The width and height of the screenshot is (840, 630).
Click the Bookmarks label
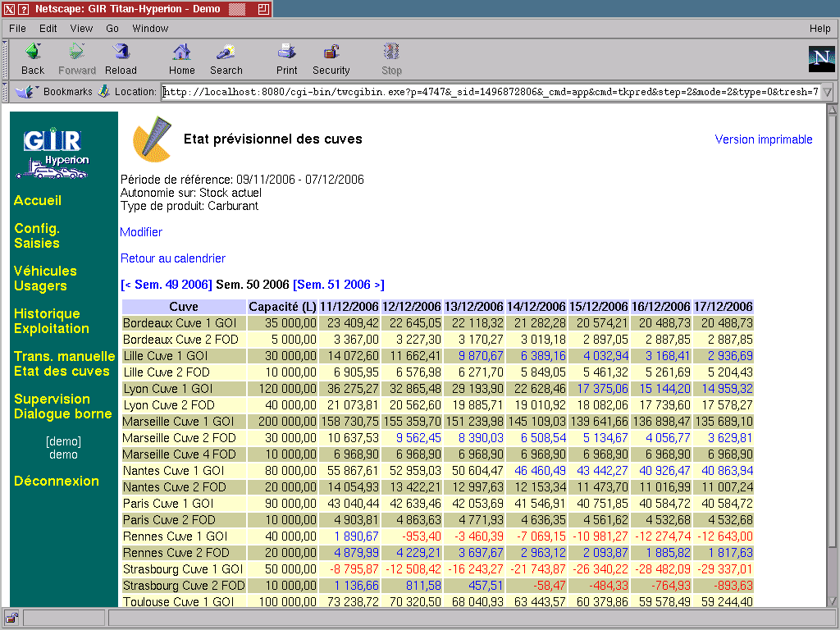point(67,92)
